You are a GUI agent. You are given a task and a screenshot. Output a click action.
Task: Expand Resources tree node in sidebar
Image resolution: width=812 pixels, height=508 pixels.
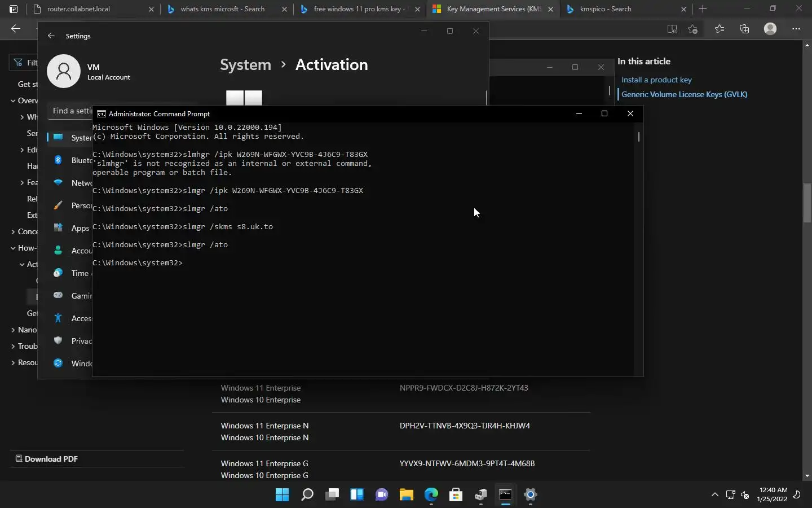click(13, 362)
